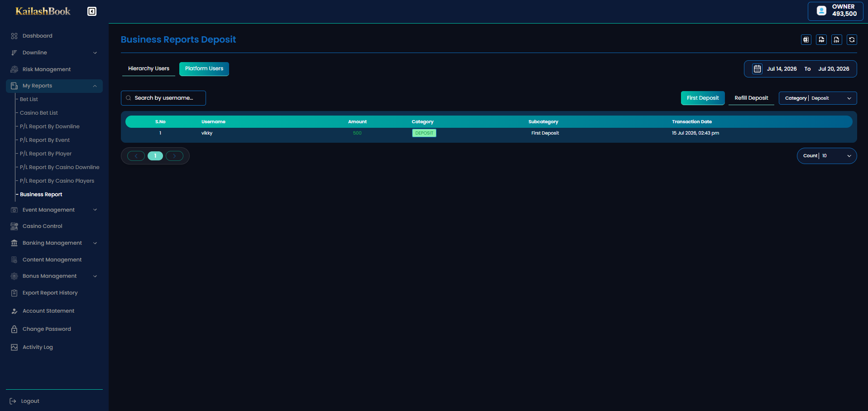868x411 pixels.
Task: Open P/L Report By Downline
Action: (50, 126)
